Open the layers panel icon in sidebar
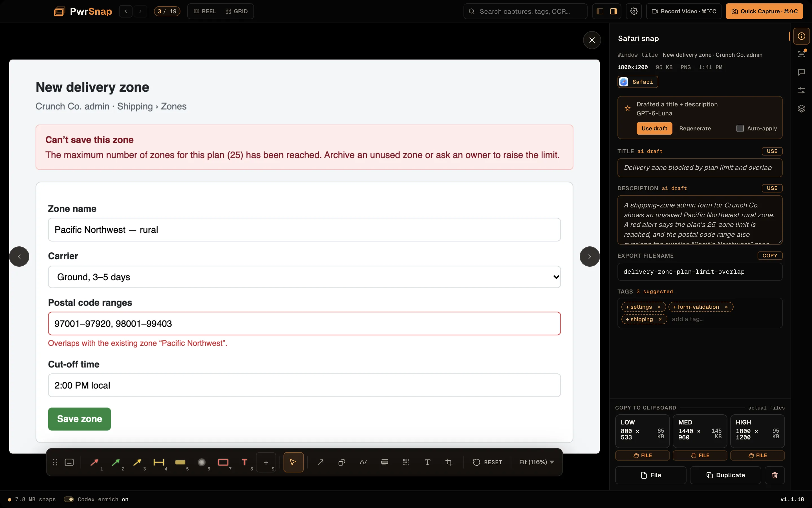This screenshot has width=812, height=508. (x=801, y=109)
